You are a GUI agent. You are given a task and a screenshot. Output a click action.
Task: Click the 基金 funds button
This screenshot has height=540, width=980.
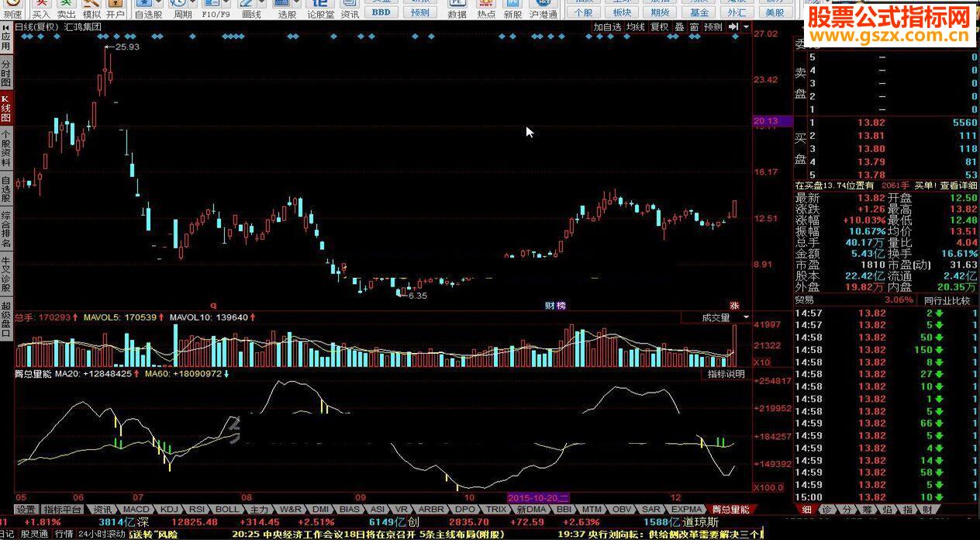coord(699,12)
